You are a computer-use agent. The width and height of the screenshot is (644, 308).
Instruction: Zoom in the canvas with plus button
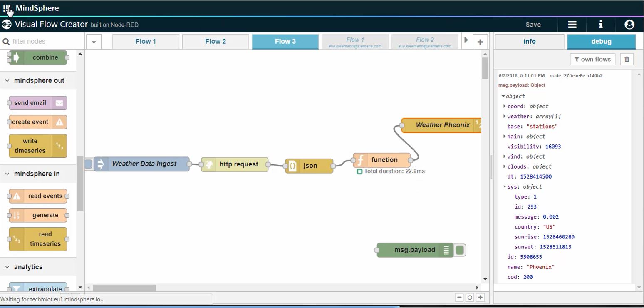pyautogui.click(x=480, y=297)
